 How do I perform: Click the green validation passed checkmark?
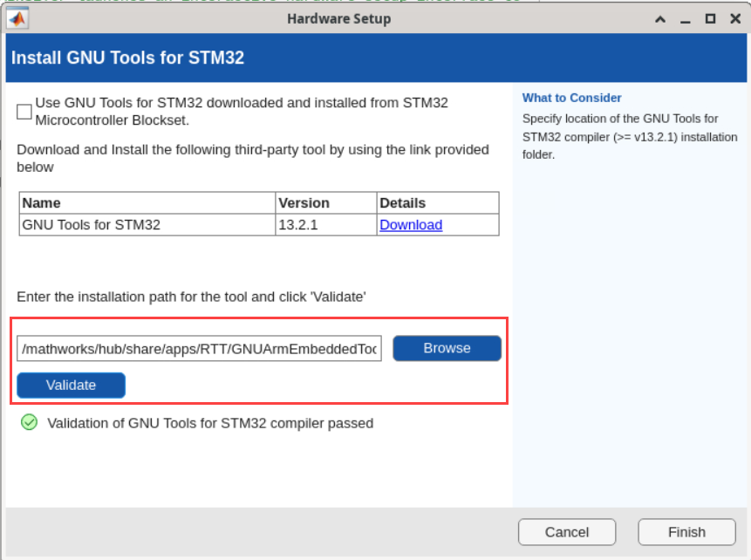(30, 422)
